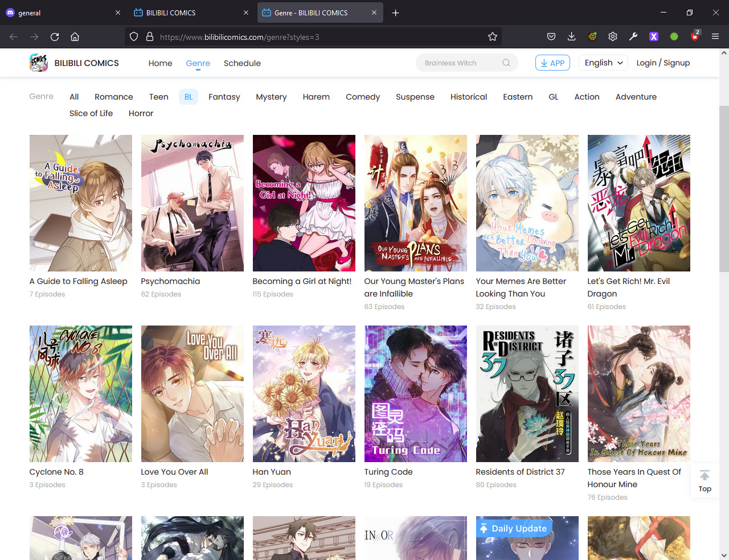
Task: Expand the English language dropdown
Action: [x=604, y=63]
